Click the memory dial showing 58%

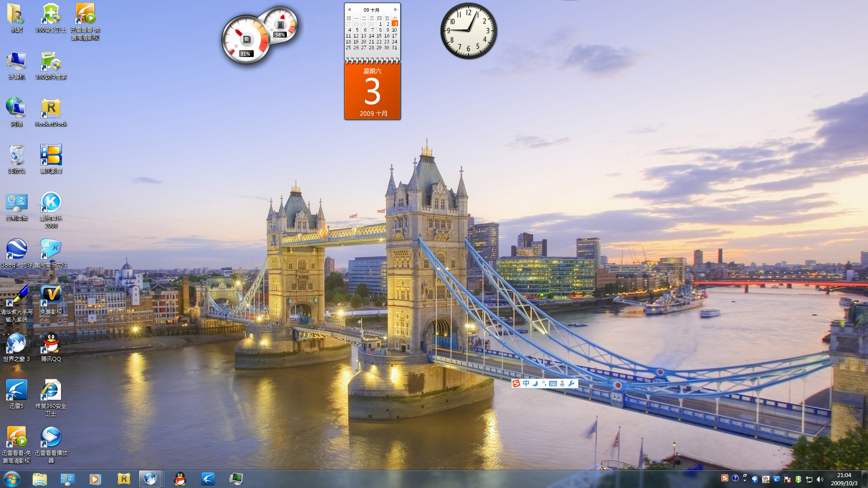[280, 25]
